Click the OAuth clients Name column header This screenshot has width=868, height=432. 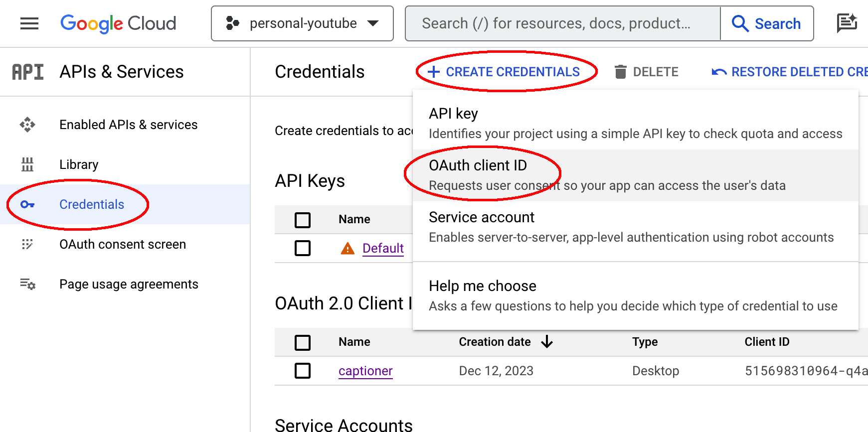(x=354, y=342)
